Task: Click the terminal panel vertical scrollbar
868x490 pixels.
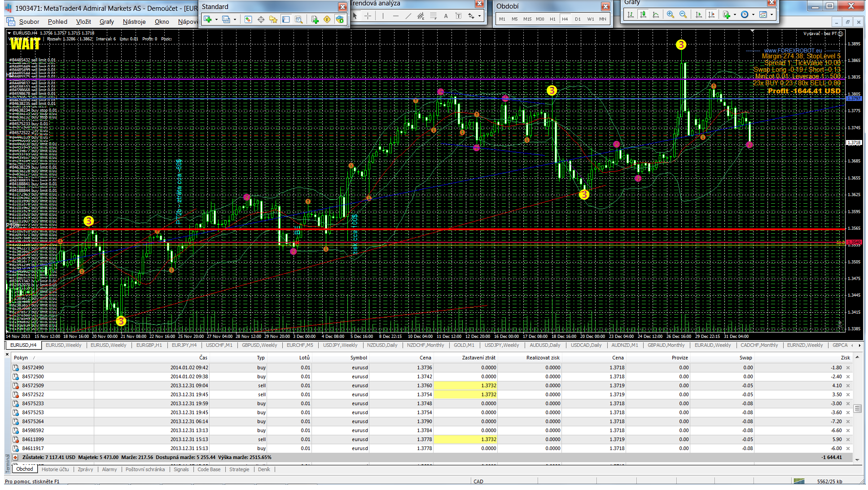Action: [857, 408]
